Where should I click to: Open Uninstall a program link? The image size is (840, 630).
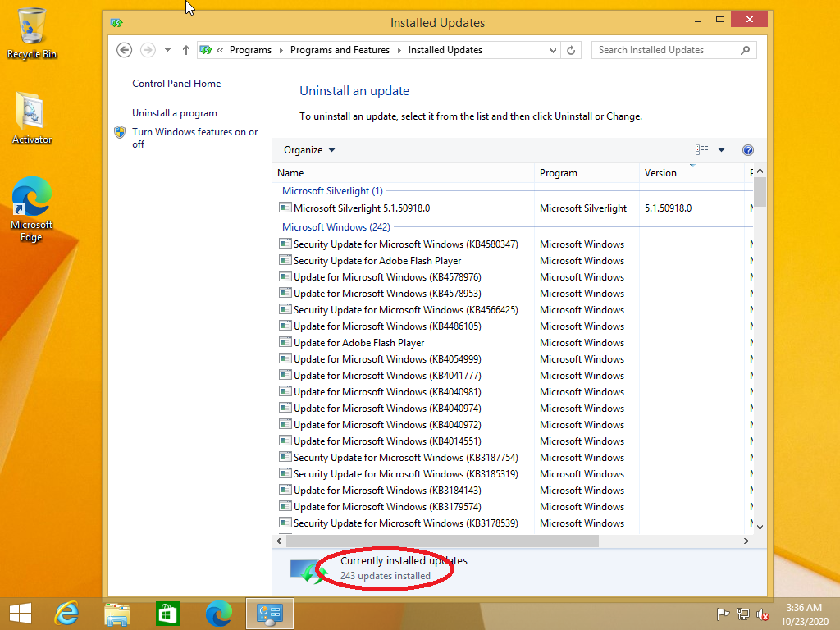175,113
